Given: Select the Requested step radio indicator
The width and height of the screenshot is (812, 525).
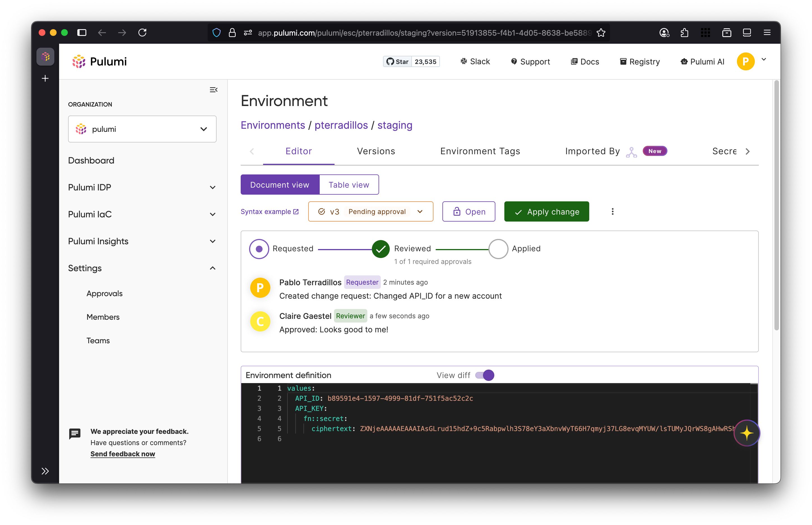Looking at the screenshot, I should pyautogui.click(x=259, y=248).
